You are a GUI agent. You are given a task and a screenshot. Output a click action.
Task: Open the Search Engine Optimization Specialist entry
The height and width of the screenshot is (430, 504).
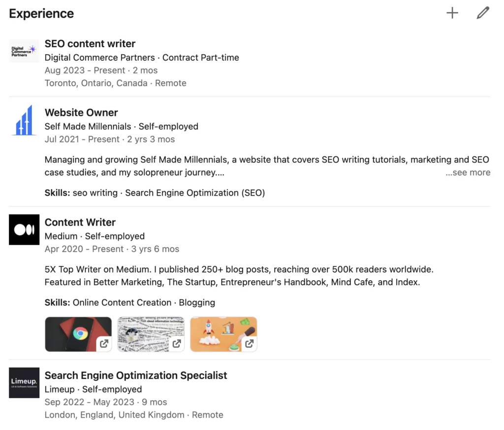136,375
